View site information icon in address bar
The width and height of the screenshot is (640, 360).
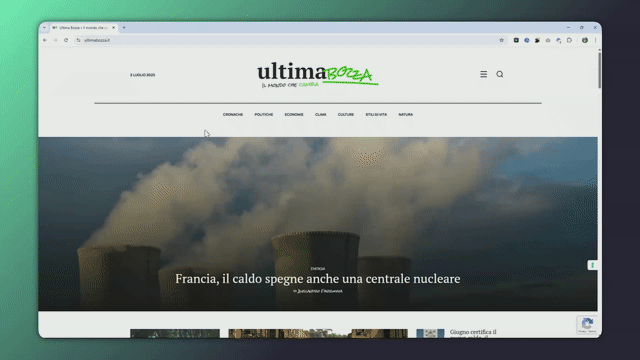click(x=78, y=40)
